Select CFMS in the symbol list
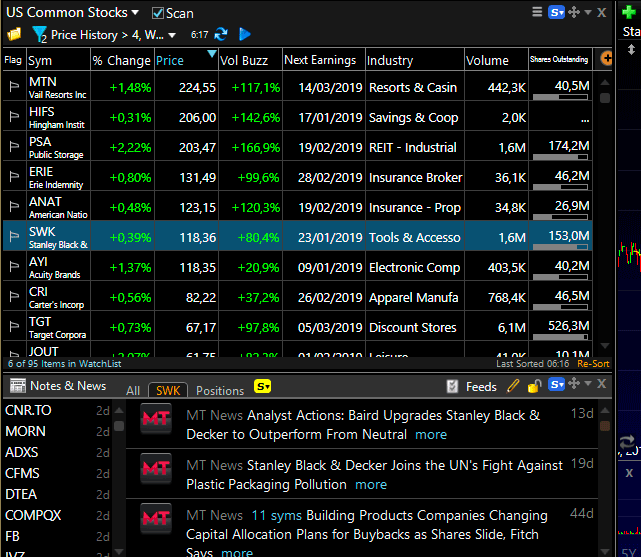 (x=22, y=473)
